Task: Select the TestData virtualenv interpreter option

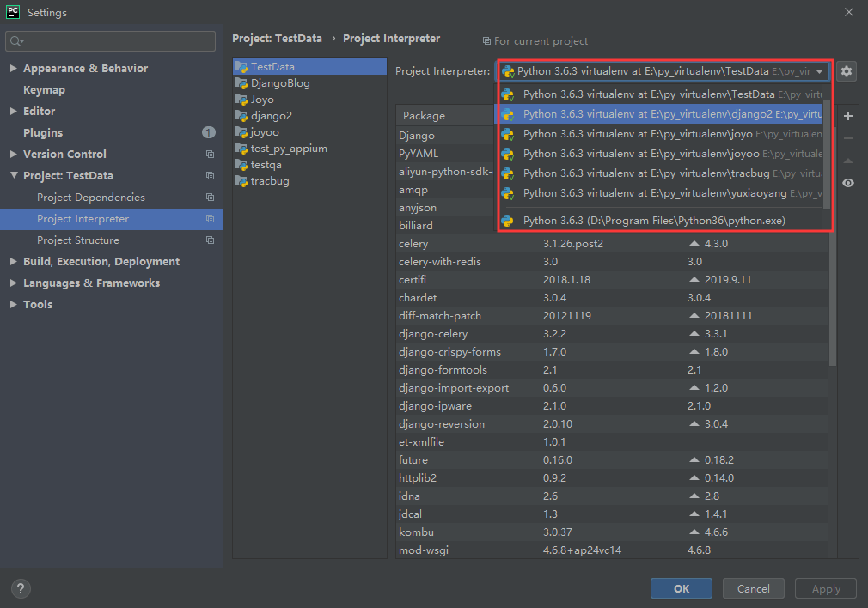Action: [x=659, y=94]
